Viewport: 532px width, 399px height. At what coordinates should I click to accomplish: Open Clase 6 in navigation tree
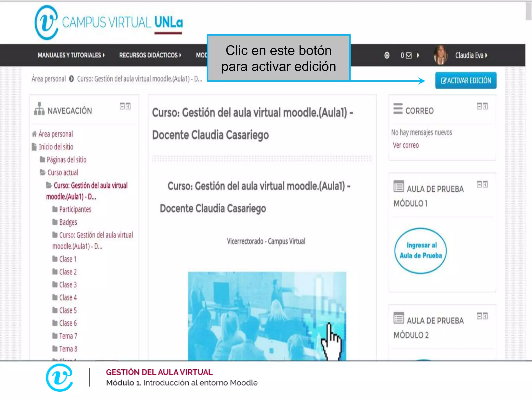coord(68,323)
